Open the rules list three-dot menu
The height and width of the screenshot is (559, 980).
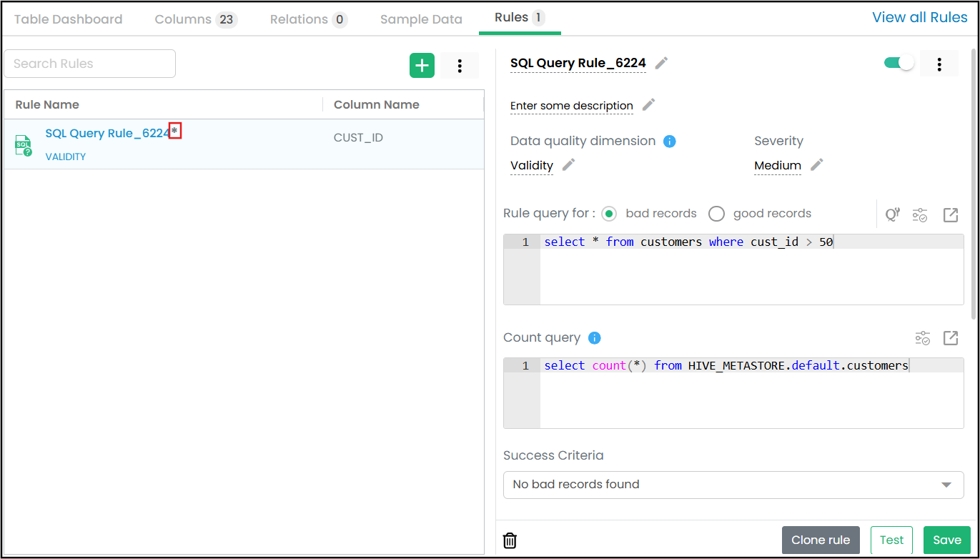[460, 66]
